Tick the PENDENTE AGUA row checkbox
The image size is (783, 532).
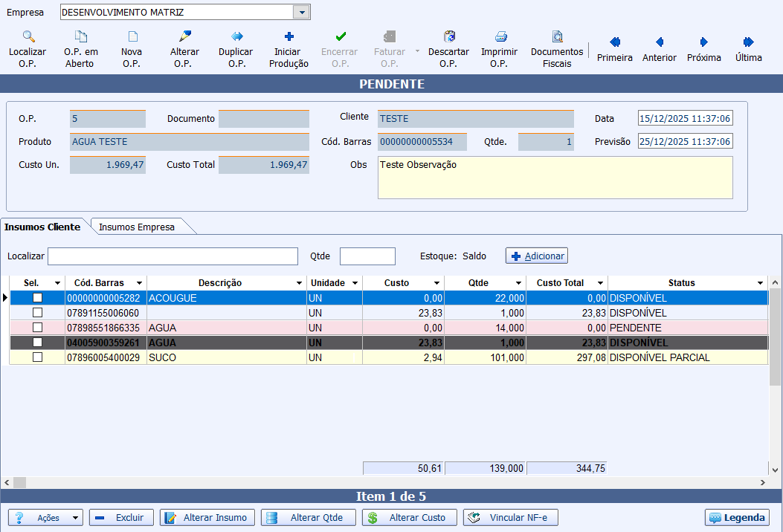37,328
